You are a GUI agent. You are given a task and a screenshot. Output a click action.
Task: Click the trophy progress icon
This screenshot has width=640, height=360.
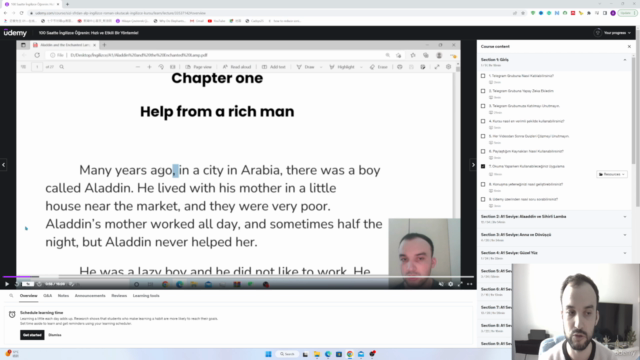[598, 33]
